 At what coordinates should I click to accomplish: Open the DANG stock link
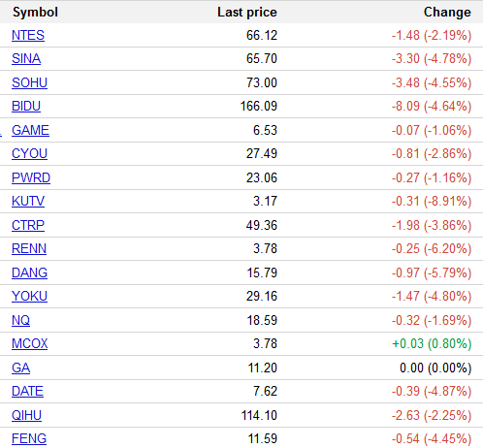coord(29,273)
